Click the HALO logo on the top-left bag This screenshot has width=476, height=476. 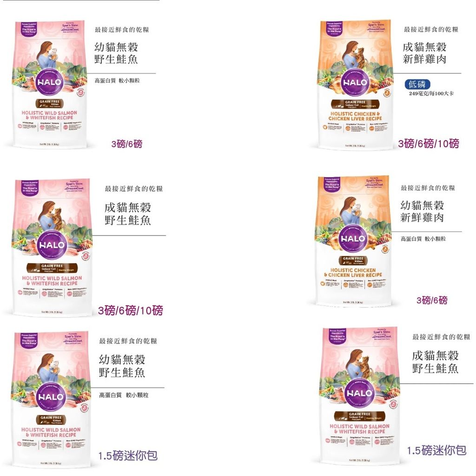[49, 82]
